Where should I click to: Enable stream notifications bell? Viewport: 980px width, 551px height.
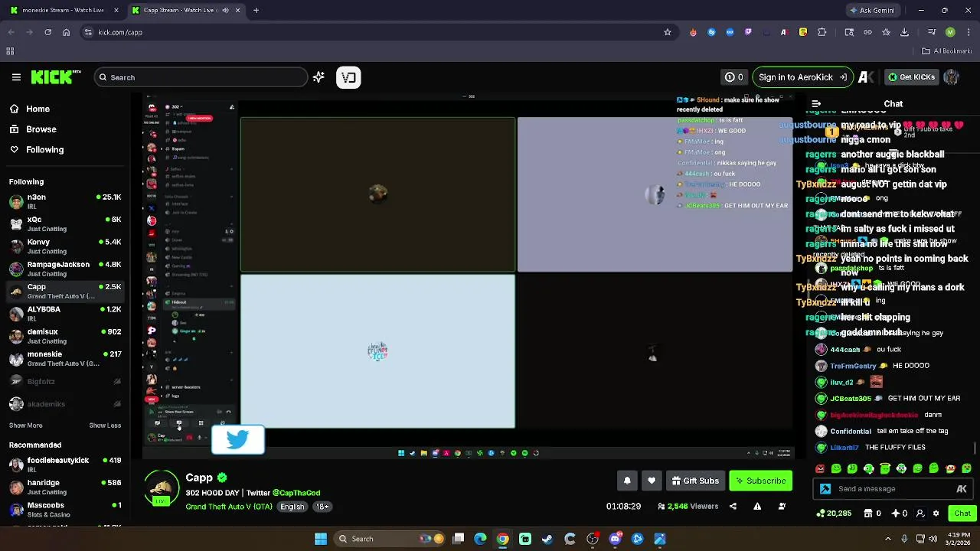coord(627,481)
